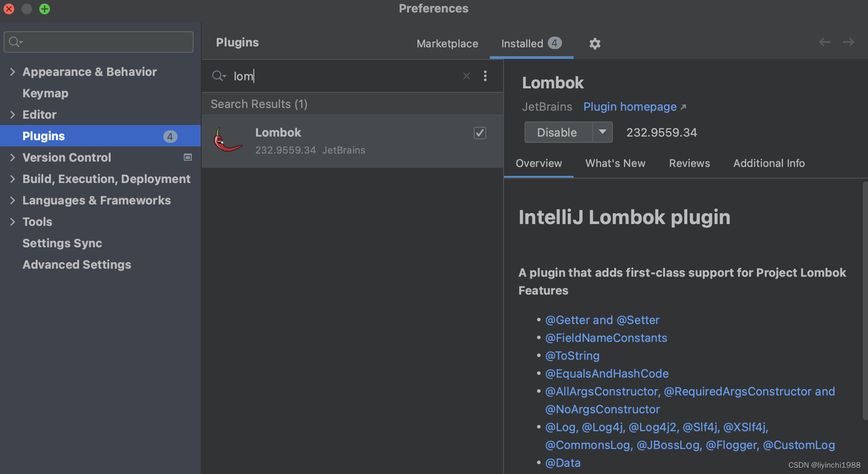The width and height of the screenshot is (868, 474).
Task: Click the @Data feature link
Action: pos(563,463)
